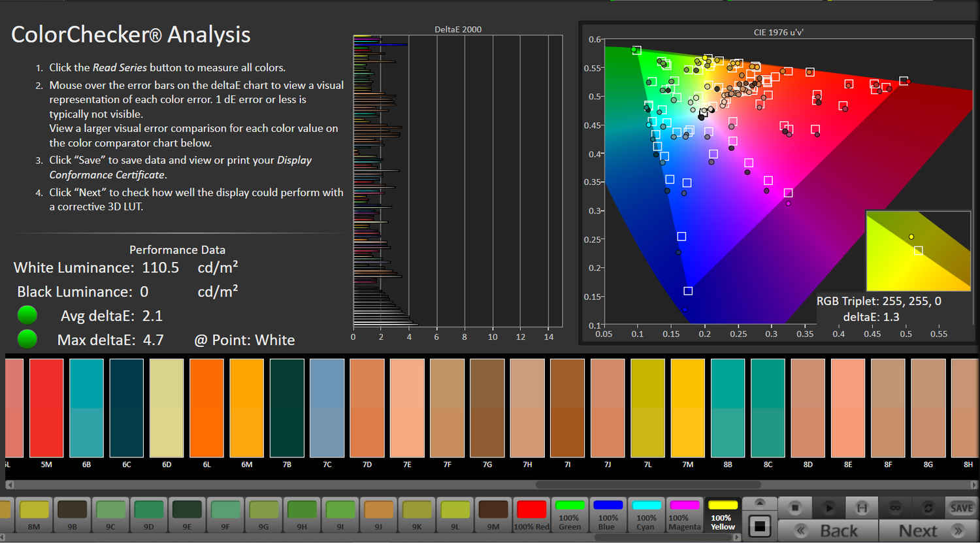Select the 9E dark green patch
The height and width of the screenshot is (543, 980).
tap(187, 516)
